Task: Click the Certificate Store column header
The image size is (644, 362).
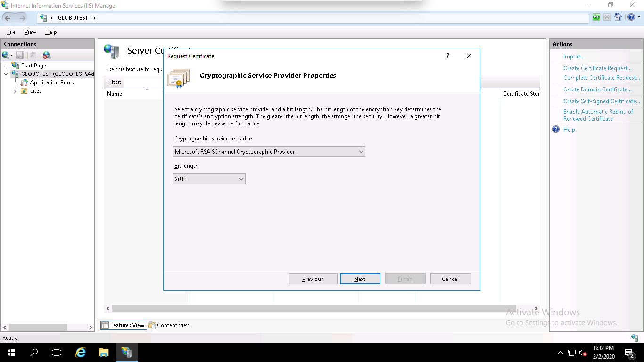Action: pos(521,94)
